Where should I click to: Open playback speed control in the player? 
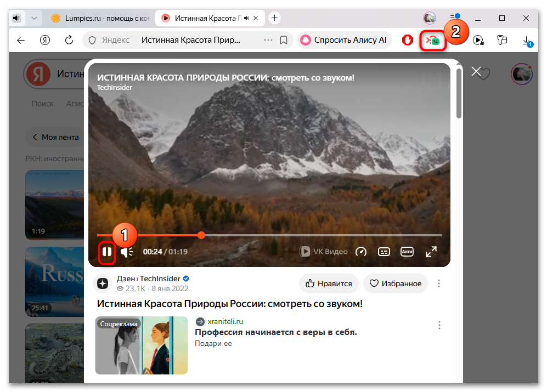[360, 252]
